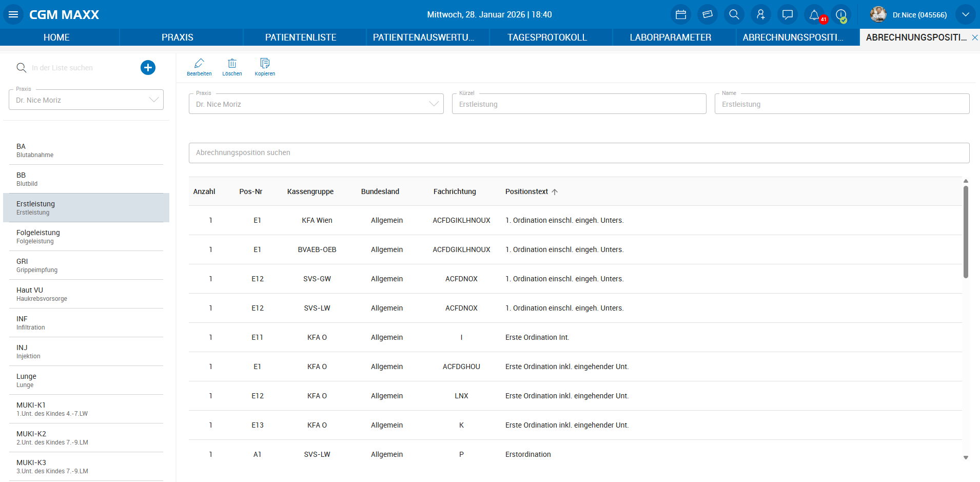Click the add new patient icon
The width and height of the screenshot is (980, 482).
pos(760,14)
